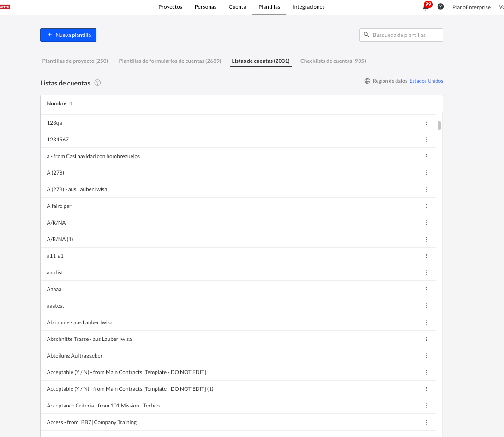This screenshot has width=504, height=437.
Task: Open the help question mark icon in header
Action: pyautogui.click(x=440, y=7)
